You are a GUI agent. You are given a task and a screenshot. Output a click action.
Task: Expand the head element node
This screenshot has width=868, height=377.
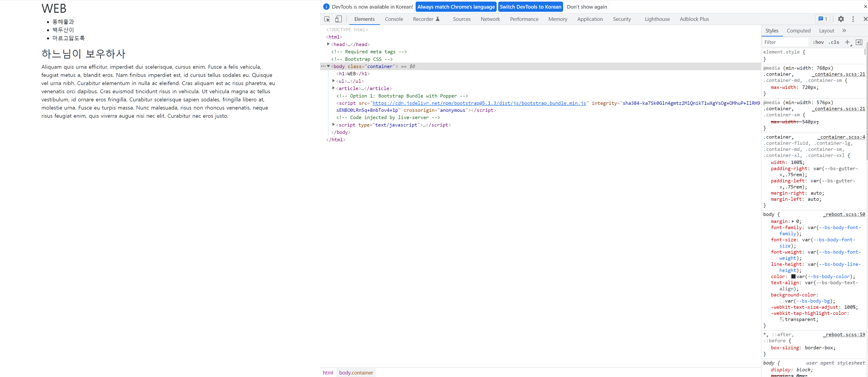328,44
